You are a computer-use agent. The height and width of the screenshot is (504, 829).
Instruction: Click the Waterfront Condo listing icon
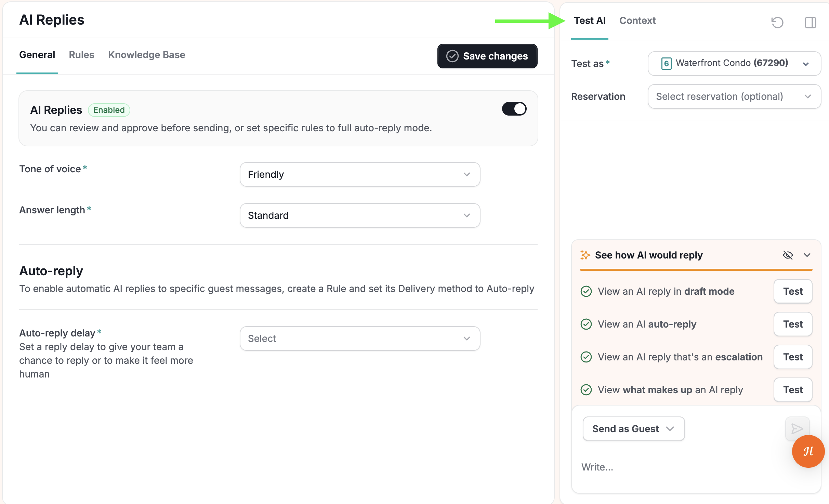pyautogui.click(x=666, y=64)
